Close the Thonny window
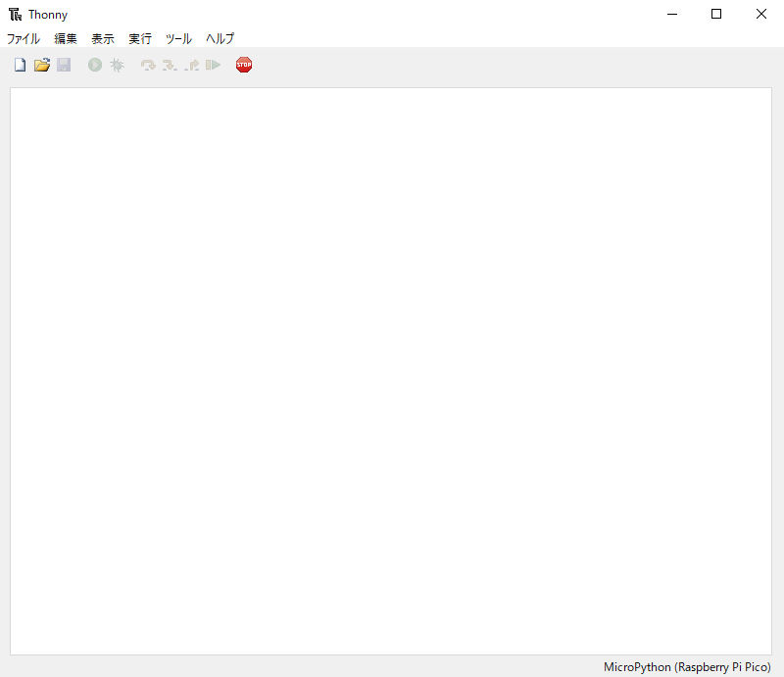Screen dimensions: 784x677 tap(761, 14)
